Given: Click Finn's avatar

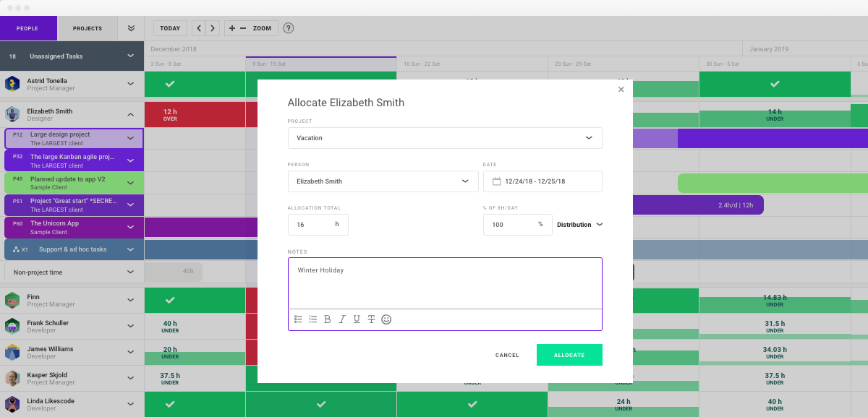Looking at the screenshot, I should click(12, 301).
